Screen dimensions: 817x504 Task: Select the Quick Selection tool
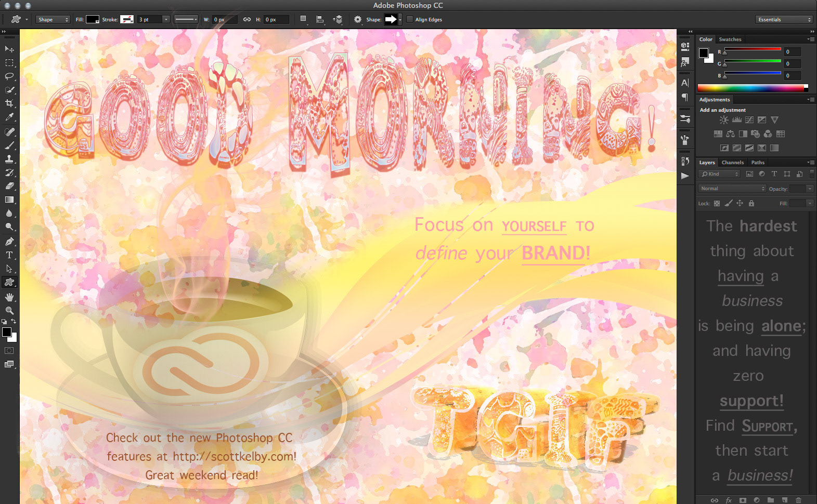9,90
